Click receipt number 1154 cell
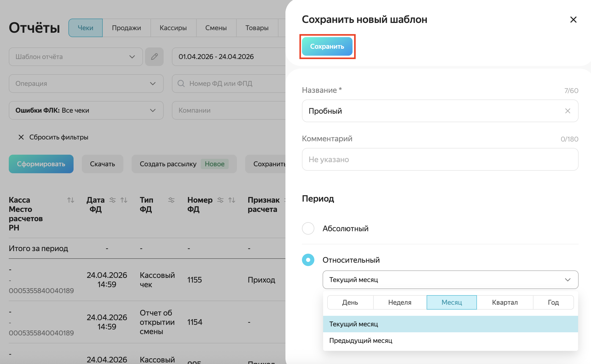The width and height of the screenshot is (591, 364). [x=195, y=322]
